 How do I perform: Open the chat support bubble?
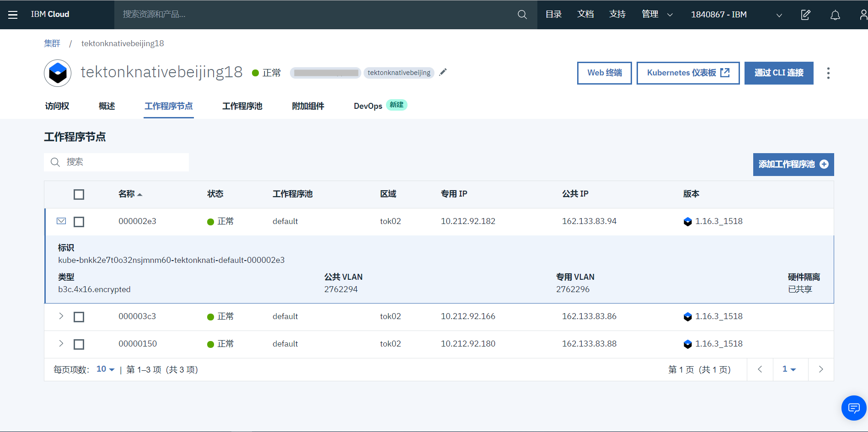point(854,408)
